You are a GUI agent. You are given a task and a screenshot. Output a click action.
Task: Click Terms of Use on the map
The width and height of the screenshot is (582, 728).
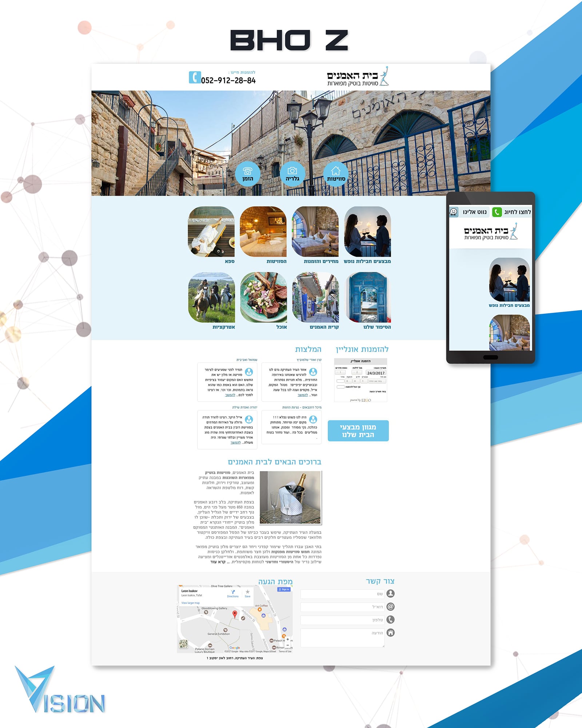285,652
